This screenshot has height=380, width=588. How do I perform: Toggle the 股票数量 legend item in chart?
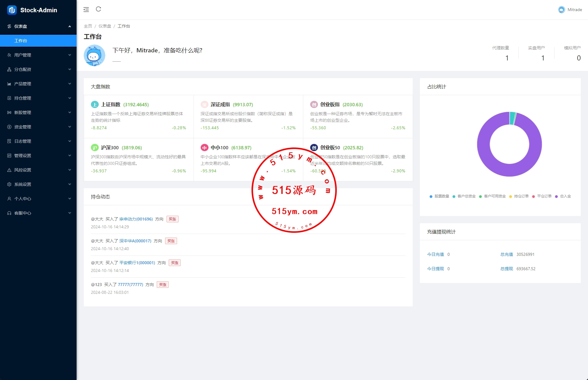[x=439, y=196]
